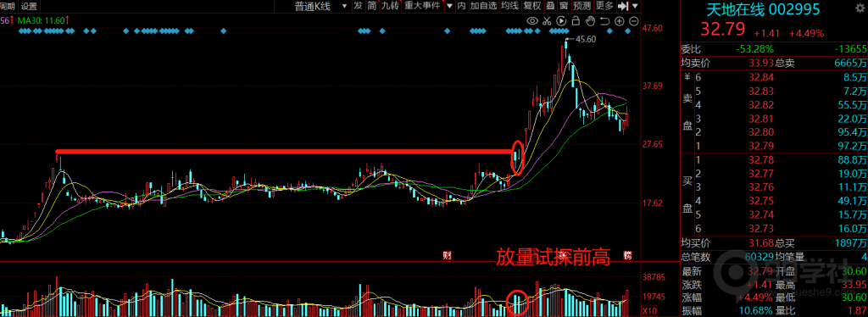The image size is (868, 317).
Task: Click the 榜 ranking marker on chart
Action: (627, 255)
